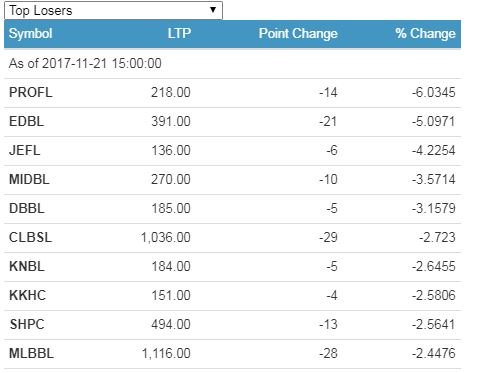Open the Top Losers dropdown
This screenshot has width=477, height=373.
pos(113,10)
